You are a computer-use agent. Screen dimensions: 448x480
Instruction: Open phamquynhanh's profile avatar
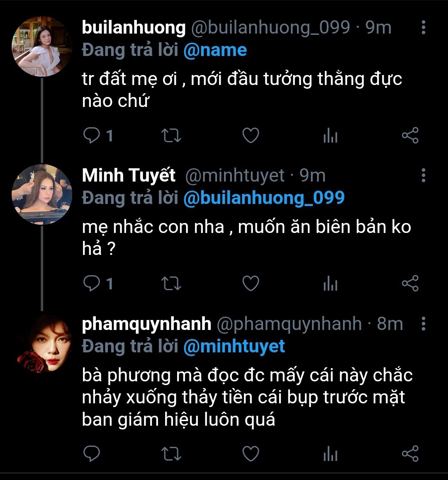[x=41, y=343]
